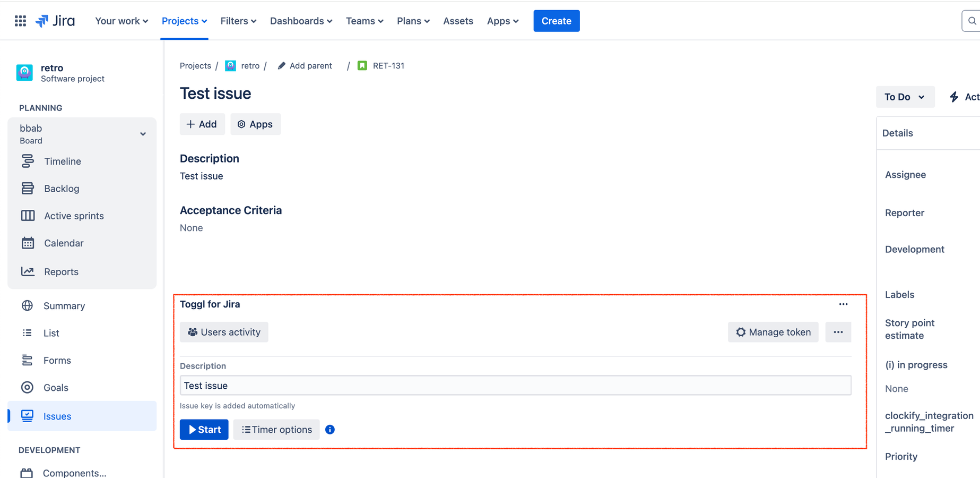The width and height of the screenshot is (980, 478).
Task: Go to Active sprints
Action: click(x=74, y=216)
